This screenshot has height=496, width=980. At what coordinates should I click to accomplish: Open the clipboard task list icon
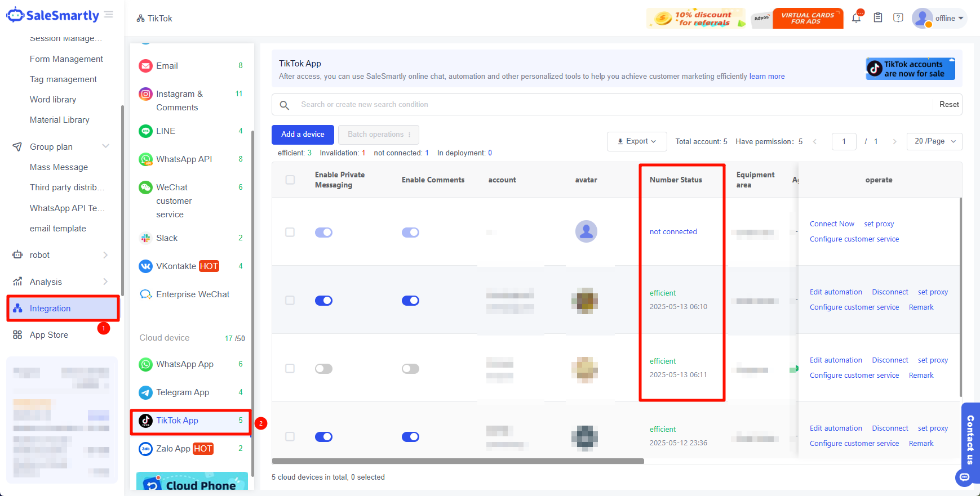pyautogui.click(x=878, y=18)
